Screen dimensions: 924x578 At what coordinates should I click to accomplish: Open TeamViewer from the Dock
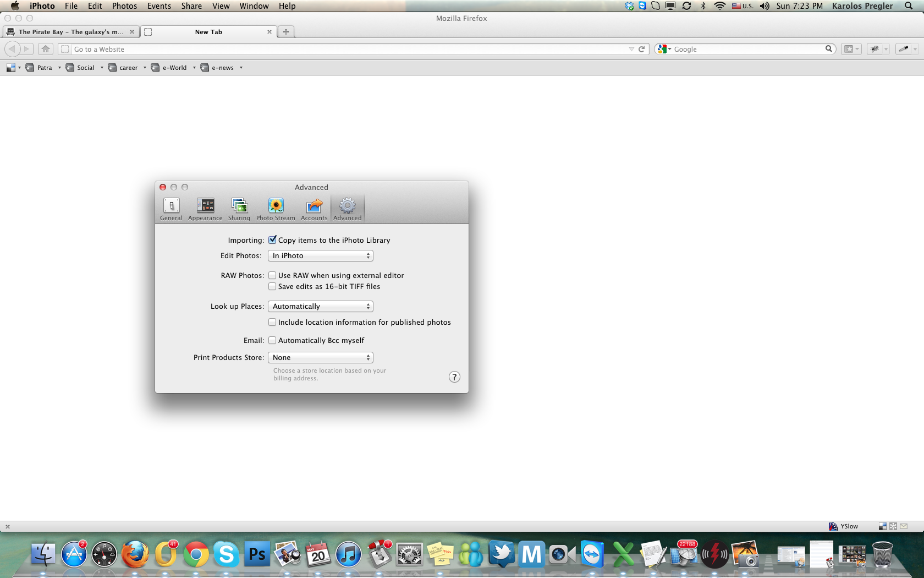pos(592,554)
